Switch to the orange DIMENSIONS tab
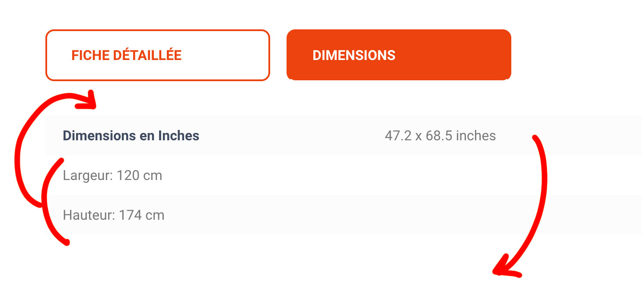 point(399,55)
